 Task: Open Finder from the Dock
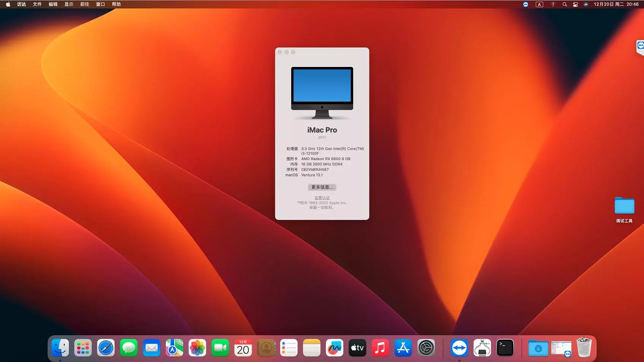[60, 348]
